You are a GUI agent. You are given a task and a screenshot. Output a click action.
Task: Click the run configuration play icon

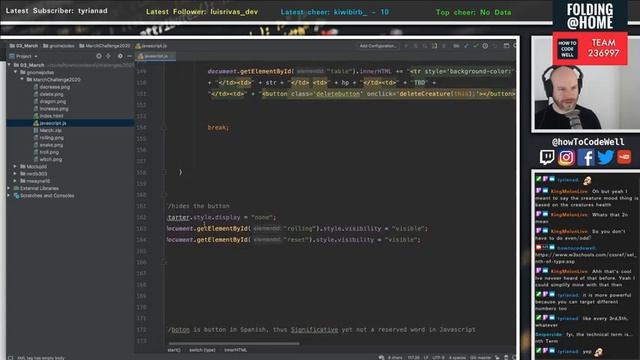pyautogui.click(x=406, y=46)
